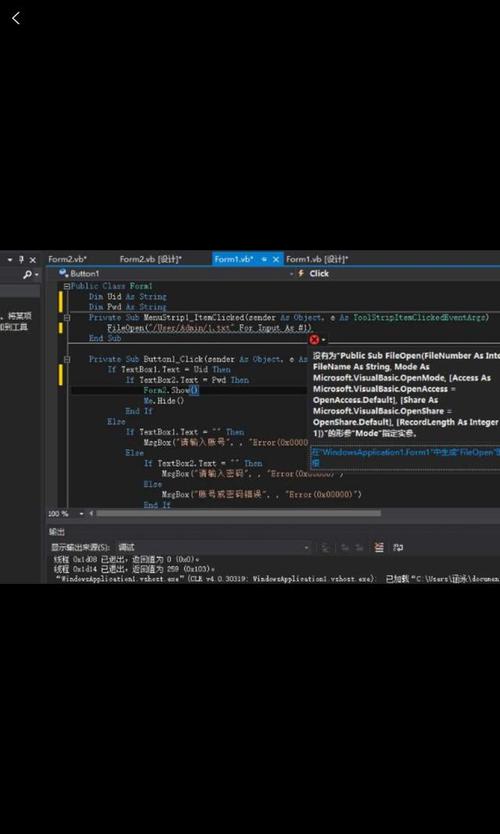Close the Form1.vb tab
Viewport: 500px width, 834px height.
coord(276,259)
